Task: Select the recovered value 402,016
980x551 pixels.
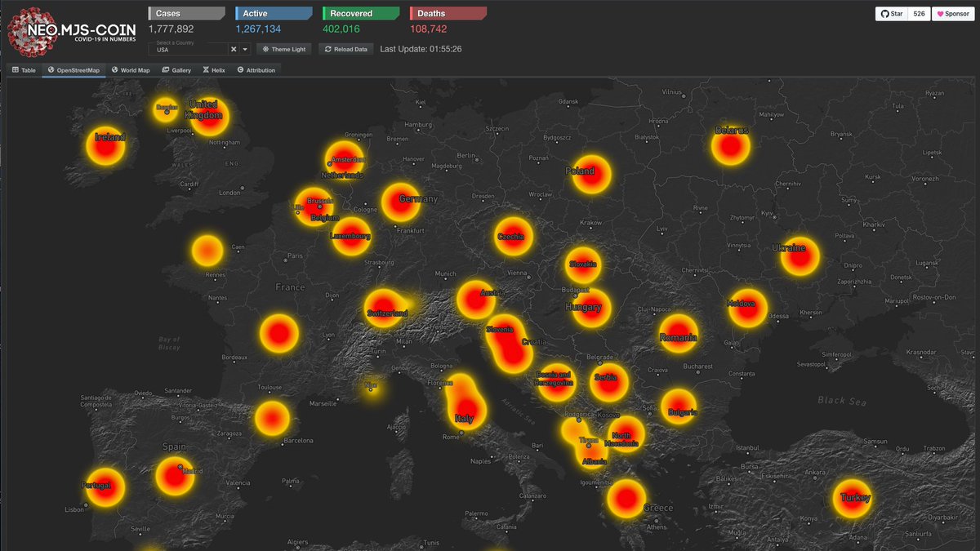Action: point(341,29)
